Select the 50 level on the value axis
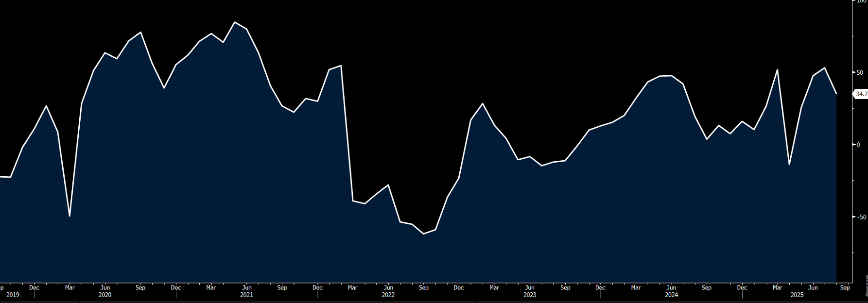The image size is (868, 303). point(860,72)
